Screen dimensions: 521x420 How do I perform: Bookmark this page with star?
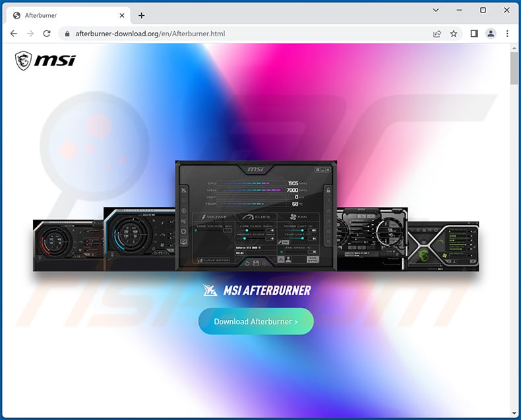(x=454, y=34)
